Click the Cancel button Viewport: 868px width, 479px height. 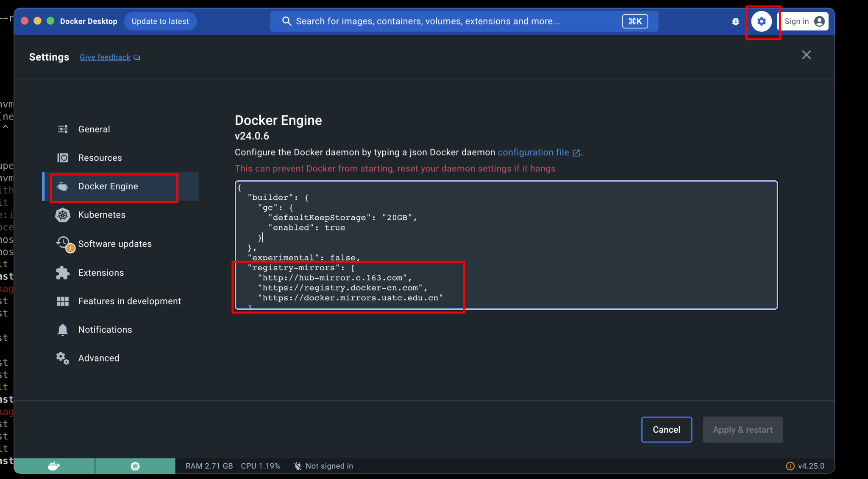tap(666, 429)
